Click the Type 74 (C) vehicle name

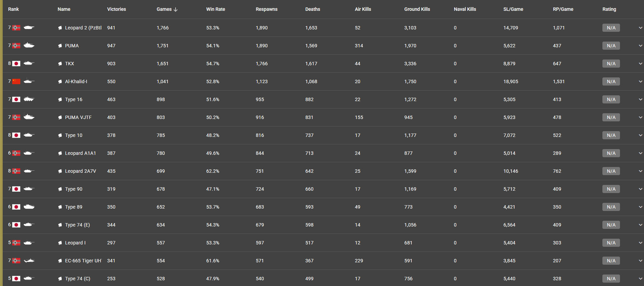coord(77,279)
